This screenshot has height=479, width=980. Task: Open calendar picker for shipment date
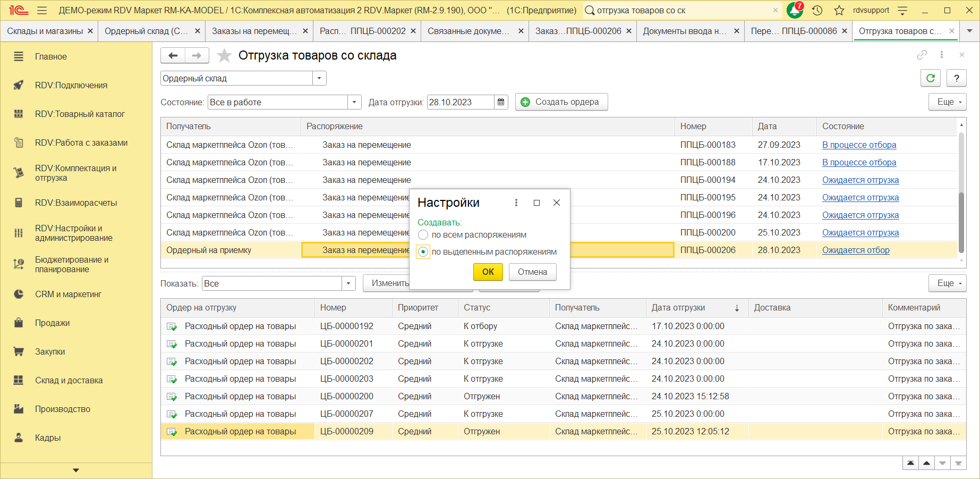point(501,102)
